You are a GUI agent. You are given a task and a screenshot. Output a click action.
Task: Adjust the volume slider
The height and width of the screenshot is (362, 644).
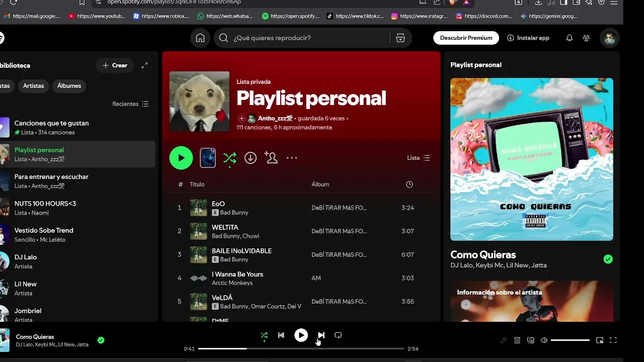pyautogui.click(x=570, y=340)
